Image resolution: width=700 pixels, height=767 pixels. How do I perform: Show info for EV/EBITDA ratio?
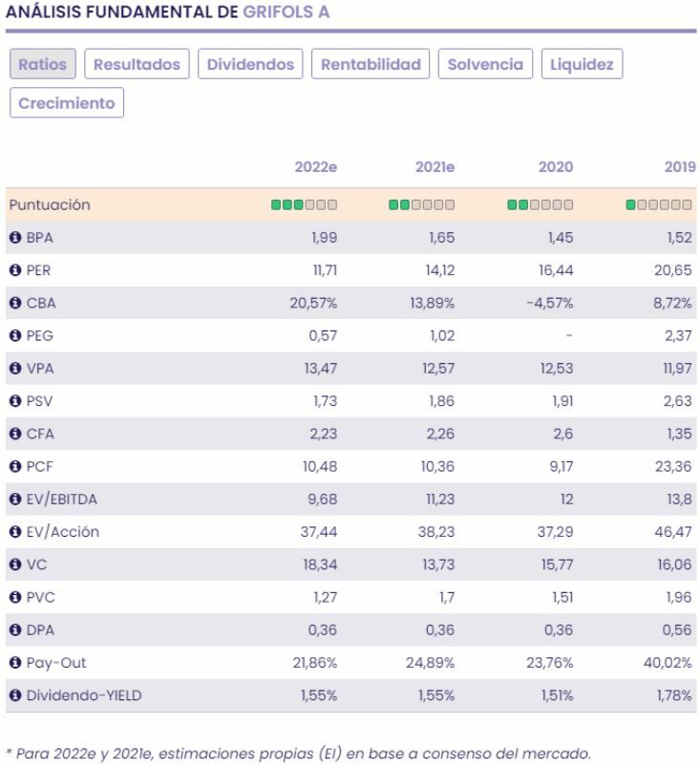click(14, 500)
